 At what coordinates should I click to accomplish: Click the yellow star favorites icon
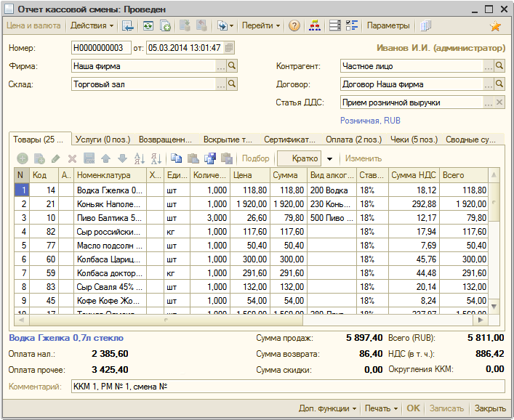point(495,26)
